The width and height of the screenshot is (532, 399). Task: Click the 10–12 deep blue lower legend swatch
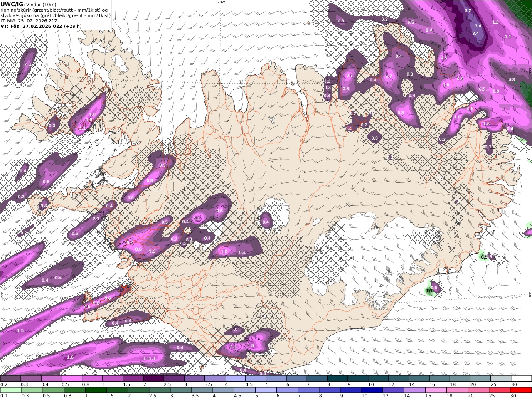[x=372, y=390]
